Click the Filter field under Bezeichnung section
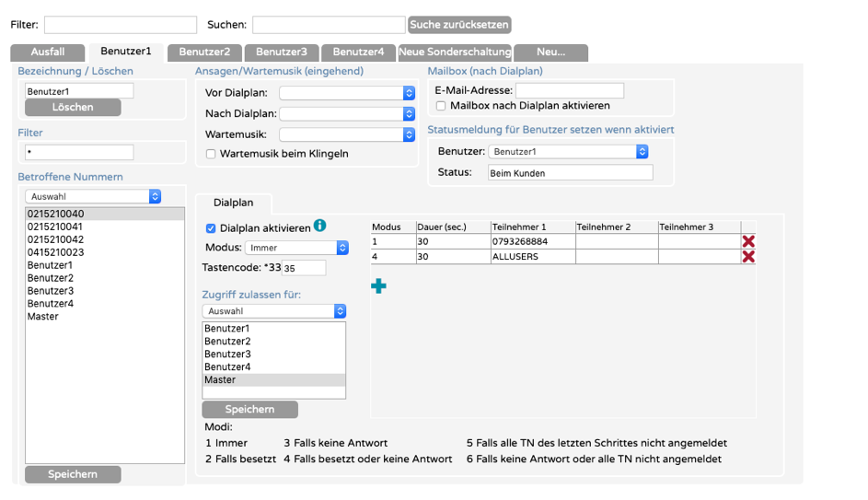 pos(79,152)
